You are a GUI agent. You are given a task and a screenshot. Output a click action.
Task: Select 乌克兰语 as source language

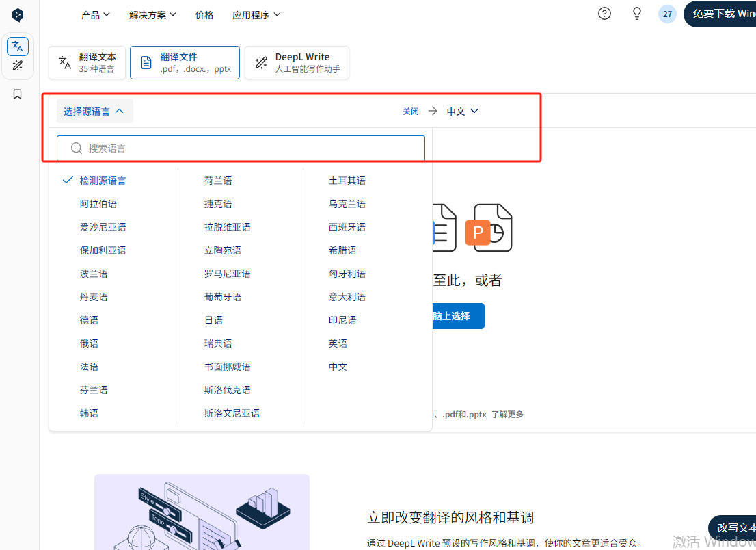point(347,204)
